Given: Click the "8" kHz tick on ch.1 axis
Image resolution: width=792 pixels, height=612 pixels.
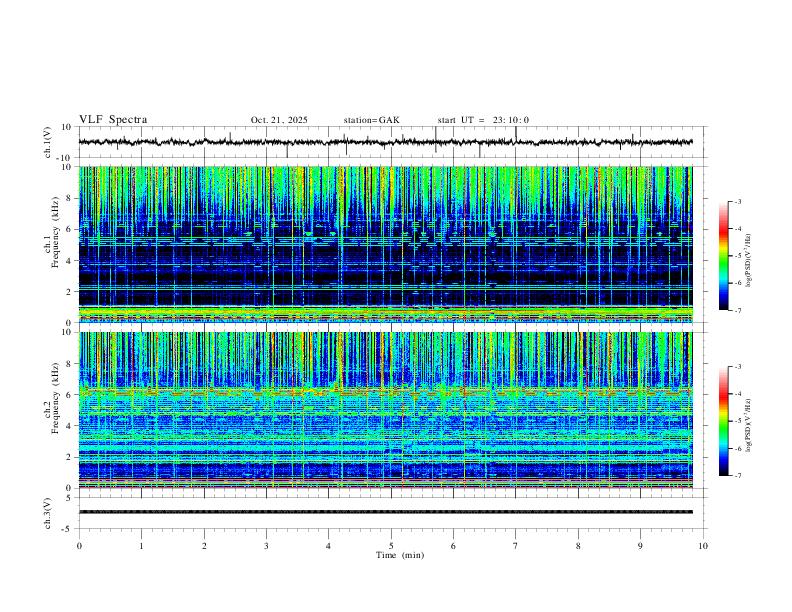Looking at the screenshot, I should [x=69, y=198].
